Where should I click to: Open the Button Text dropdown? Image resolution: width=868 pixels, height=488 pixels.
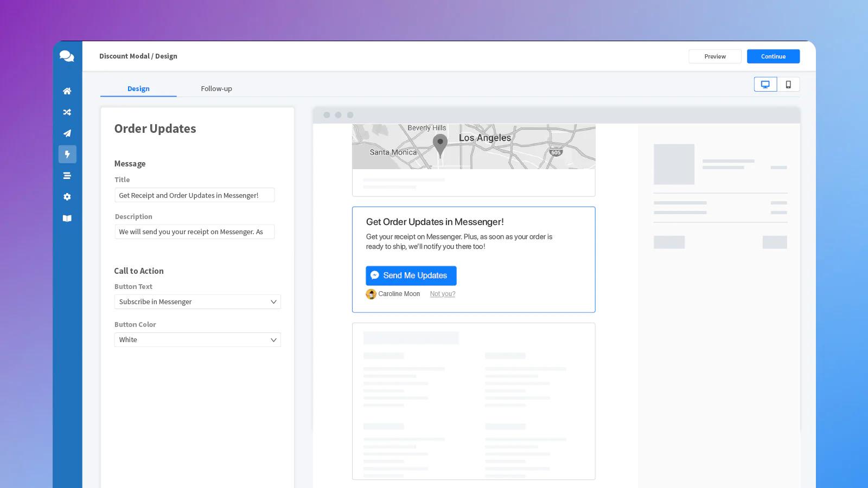tap(197, 301)
